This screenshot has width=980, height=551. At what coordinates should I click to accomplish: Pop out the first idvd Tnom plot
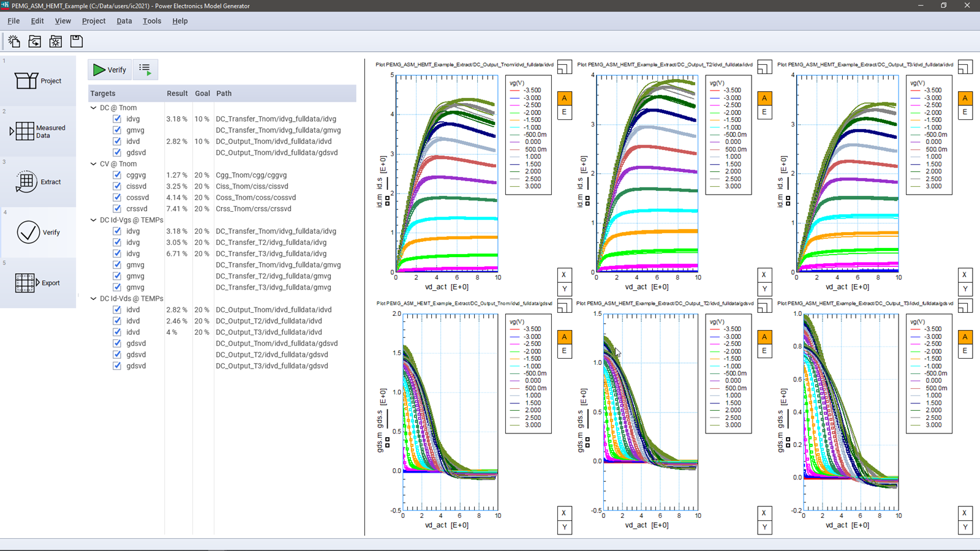pyautogui.click(x=564, y=67)
